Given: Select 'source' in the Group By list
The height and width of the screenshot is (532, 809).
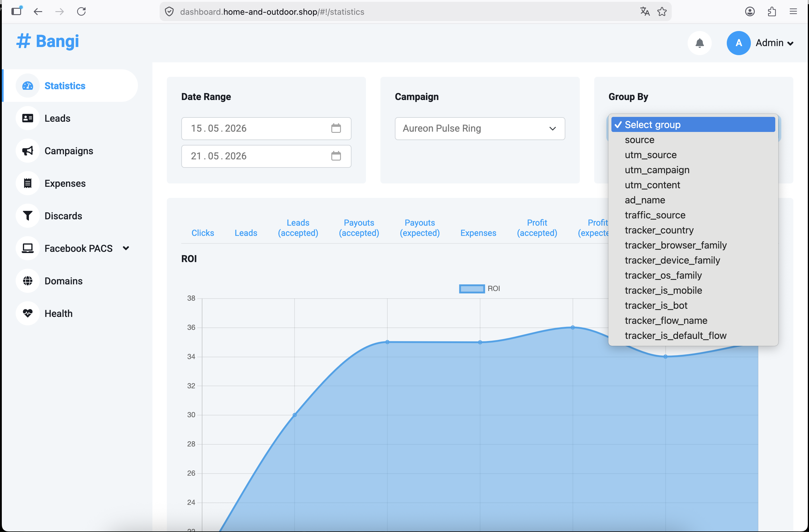Looking at the screenshot, I should point(693,140).
